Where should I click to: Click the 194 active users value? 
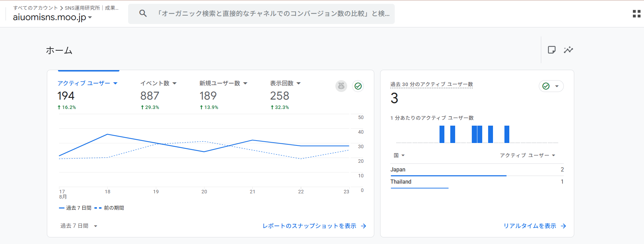pyautogui.click(x=66, y=96)
